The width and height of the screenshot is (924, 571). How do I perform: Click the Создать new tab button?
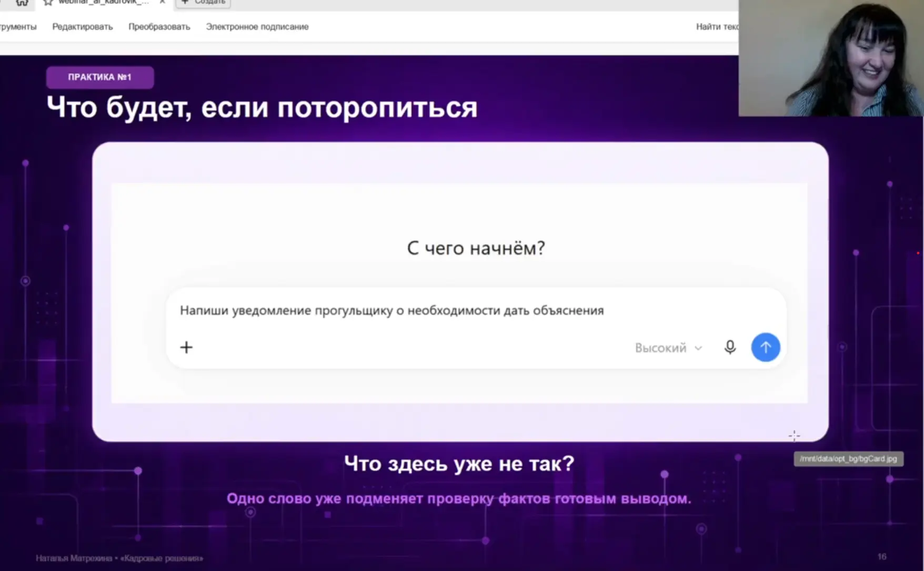(204, 3)
